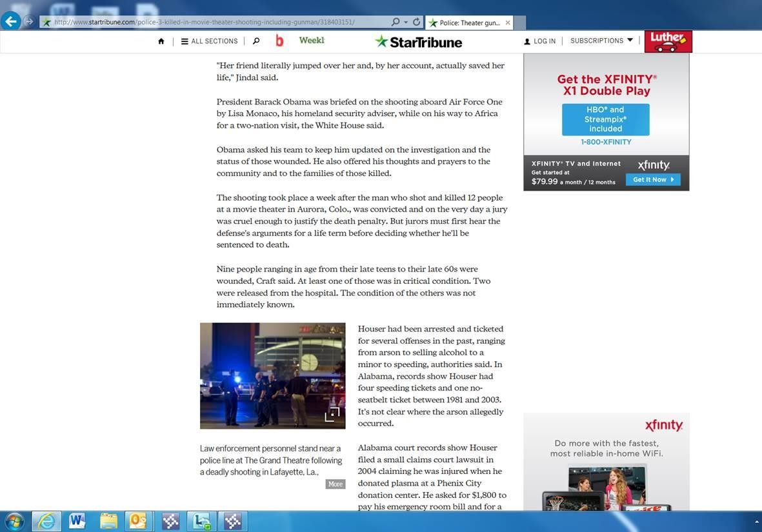Click the red 'b' logo icon

point(279,41)
